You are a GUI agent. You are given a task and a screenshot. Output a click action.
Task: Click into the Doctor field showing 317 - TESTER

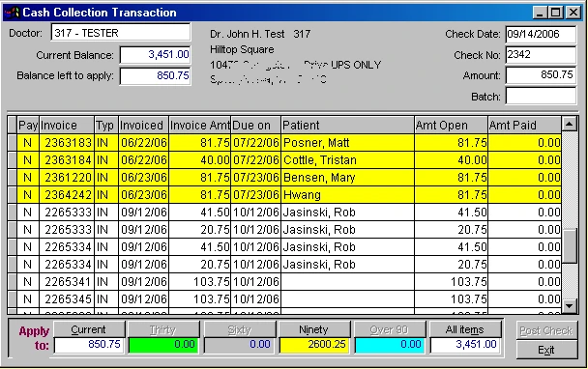pyautogui.click(x=121, y=33)
